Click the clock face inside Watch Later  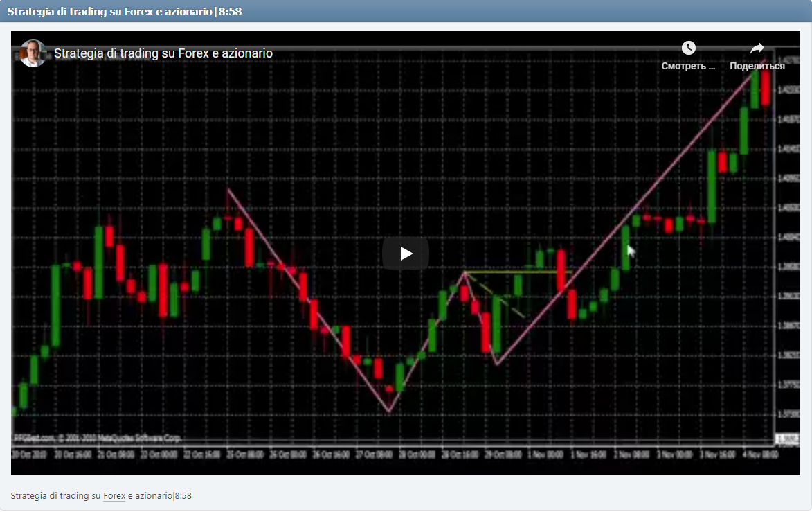688,48
